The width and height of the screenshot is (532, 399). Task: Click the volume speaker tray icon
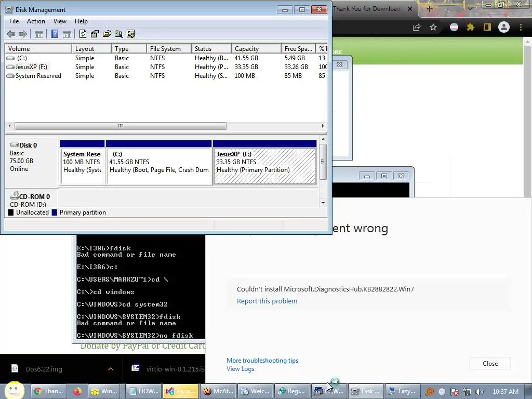[x=479, y=392]
